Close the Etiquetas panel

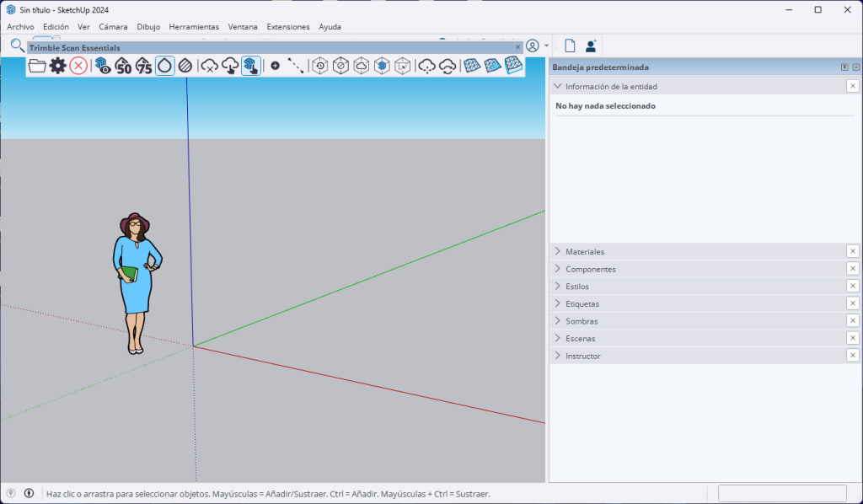[x=853, y=303]
